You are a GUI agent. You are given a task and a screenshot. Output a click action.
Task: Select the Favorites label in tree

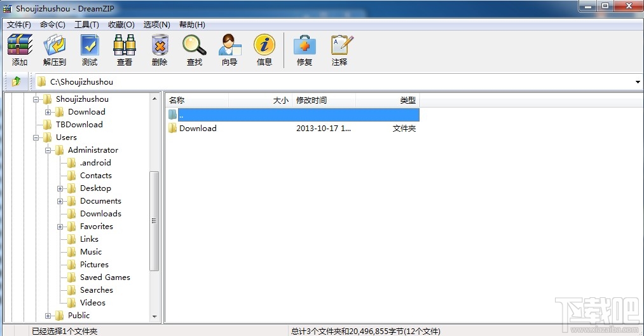[96, 226]
